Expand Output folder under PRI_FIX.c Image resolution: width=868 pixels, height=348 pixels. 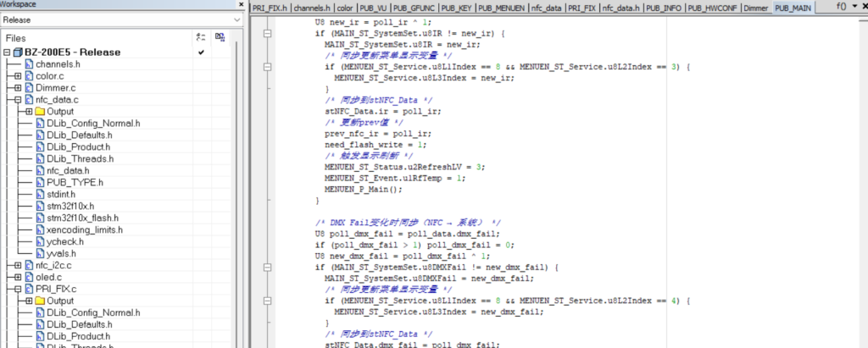coord(29,301)
